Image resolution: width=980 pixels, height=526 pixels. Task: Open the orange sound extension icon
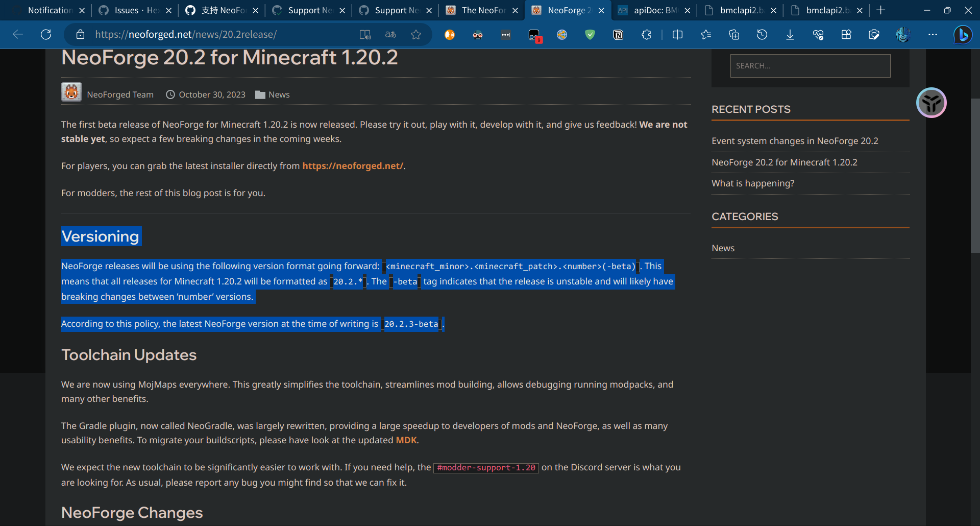(x=450, y=34)
